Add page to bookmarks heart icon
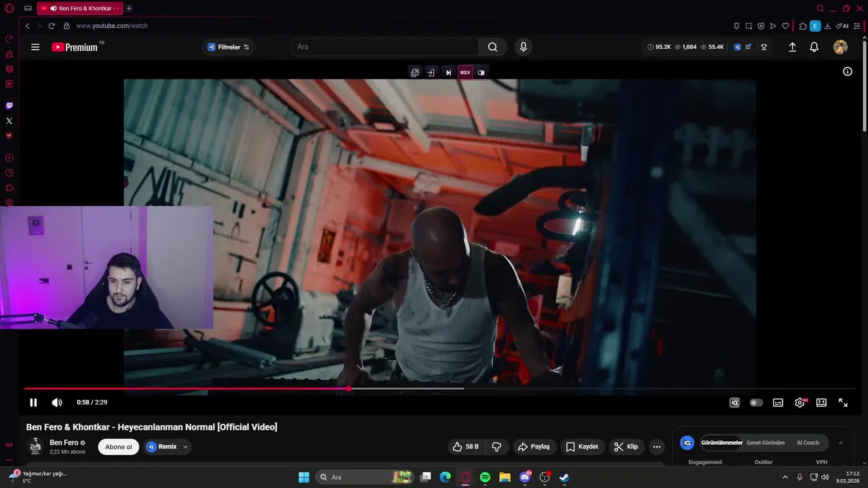Viewport: 868px width, 488px height. [x=785, y=26]
